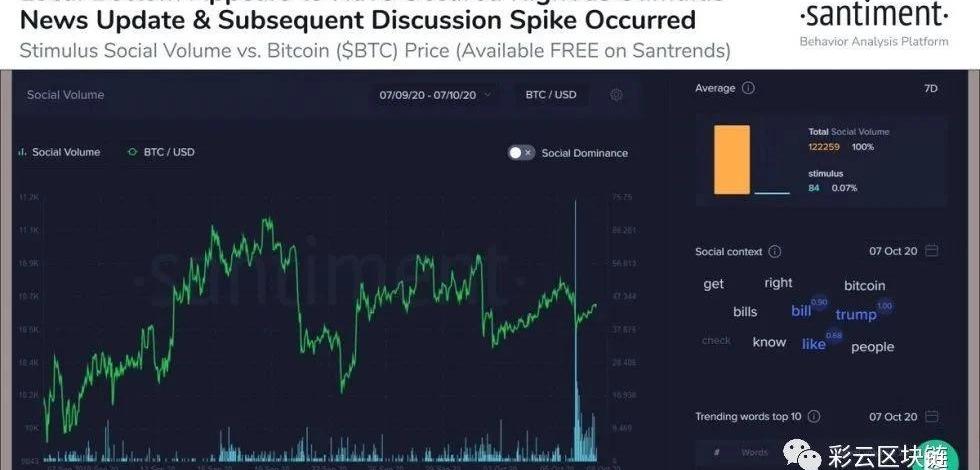Open the Trending words calendar icon

click(931, 416)
